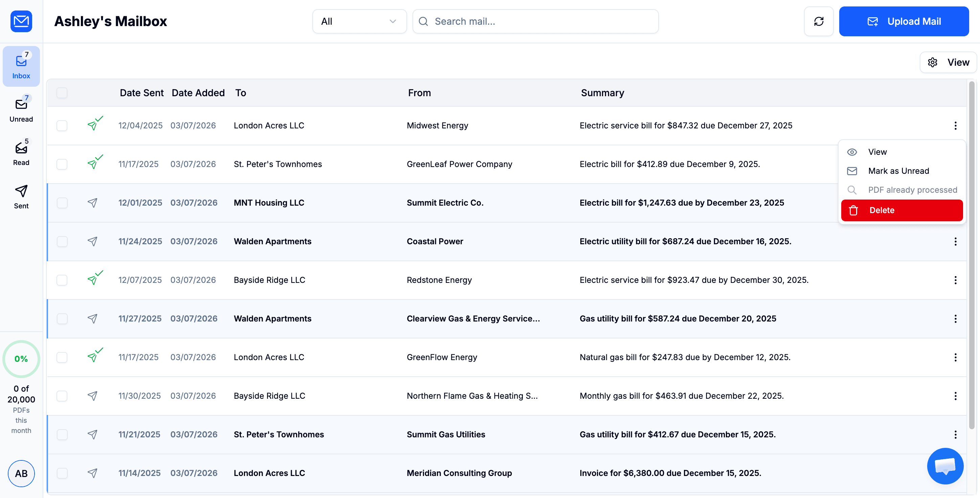
Task: Open the All mail filter dropdown
Action: (x=359, y=21)
